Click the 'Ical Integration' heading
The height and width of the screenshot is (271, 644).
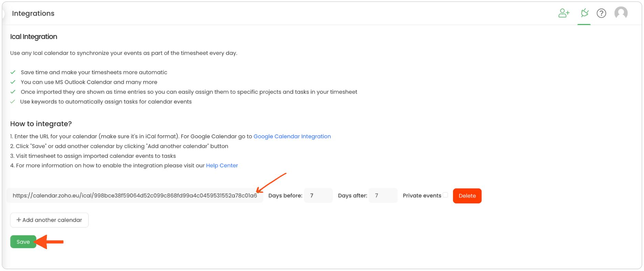click(x=34, y=37)
